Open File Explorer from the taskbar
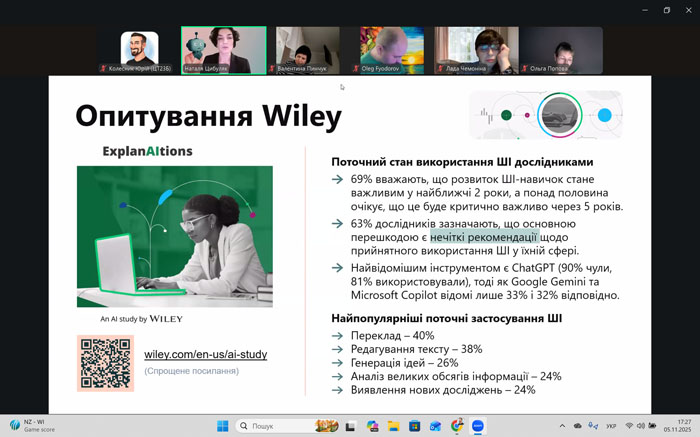 [393, 426]
